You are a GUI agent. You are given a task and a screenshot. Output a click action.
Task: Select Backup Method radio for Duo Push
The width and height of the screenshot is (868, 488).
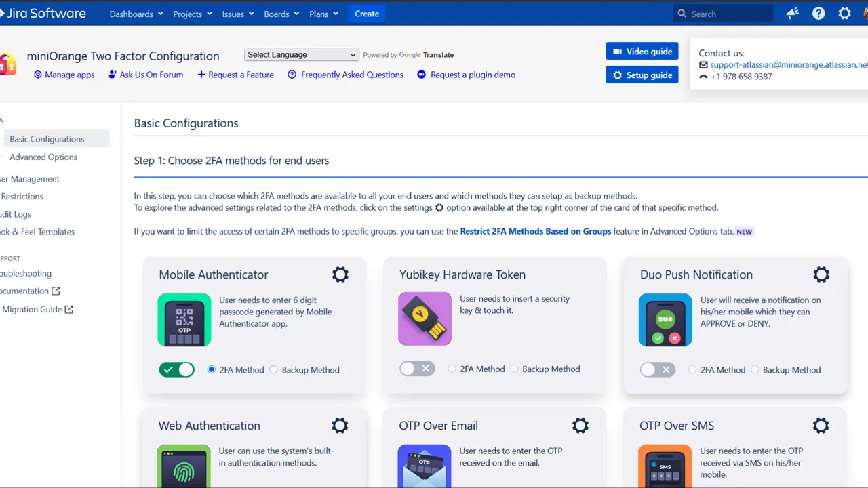(x=755, y=370)
